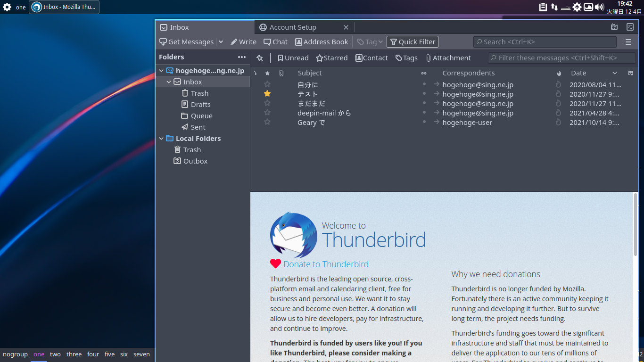The width and height of the screenshot is (644, 362).
Task: Toggle read status of Geary で message
Action: (x=424, y=122)
